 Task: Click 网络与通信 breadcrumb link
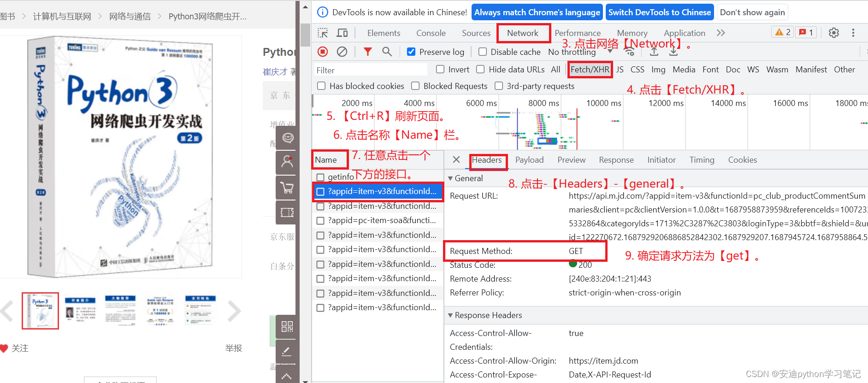pos(130,16)
